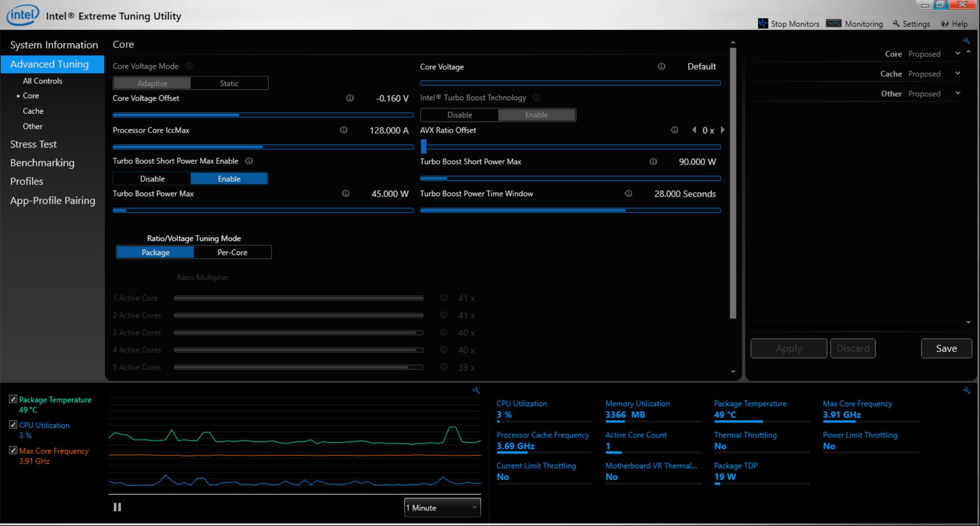Open Settings wrench icon
Image resolution: width=980 pixels, height=526 pixels.
896,24
